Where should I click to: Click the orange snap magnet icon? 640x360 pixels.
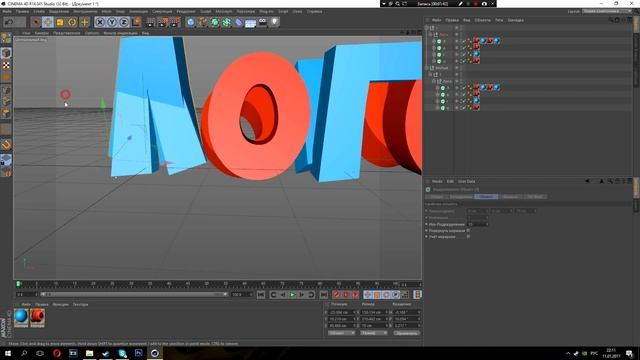(x=6, y=144)
